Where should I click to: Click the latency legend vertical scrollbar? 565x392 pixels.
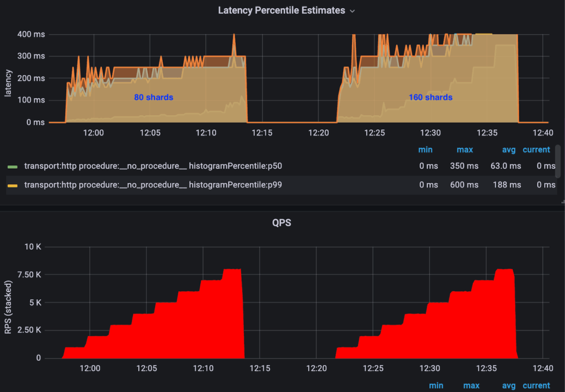[558, 162]
